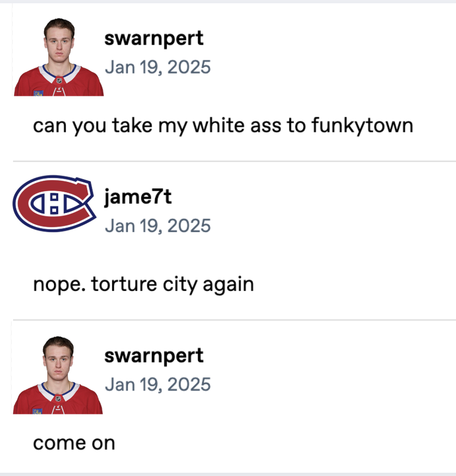
Task: Select the 'can you take my white ass' message
Action: click(223, 126)
